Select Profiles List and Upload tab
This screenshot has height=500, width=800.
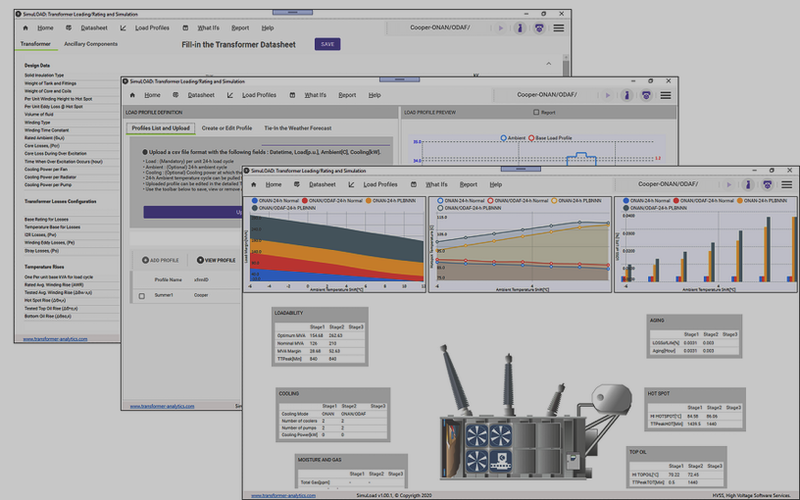(161, 128)
